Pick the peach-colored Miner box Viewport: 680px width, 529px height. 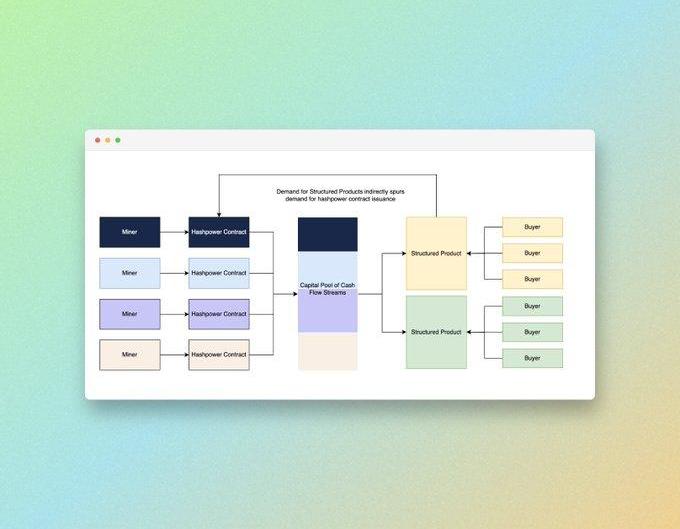130,355
